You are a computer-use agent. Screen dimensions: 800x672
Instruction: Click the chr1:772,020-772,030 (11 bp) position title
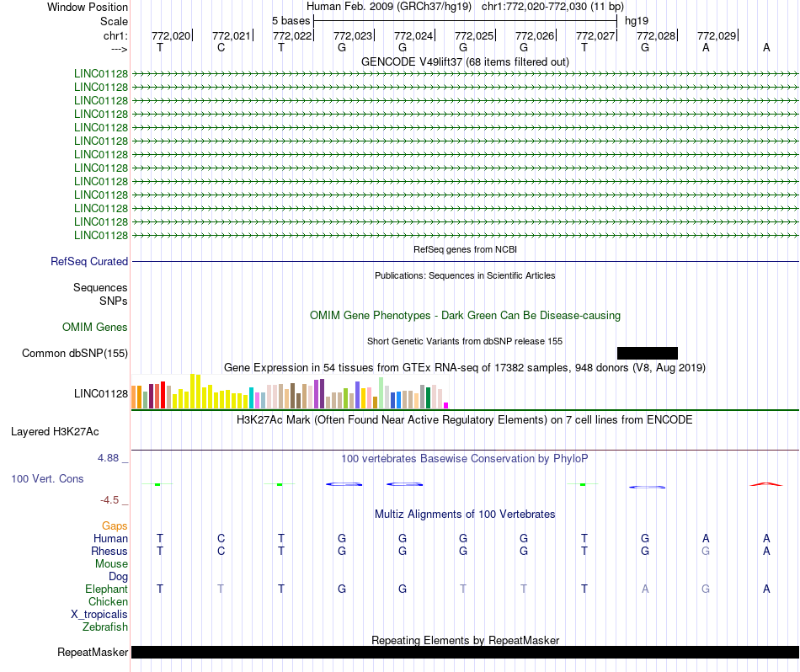click(552, 7)
